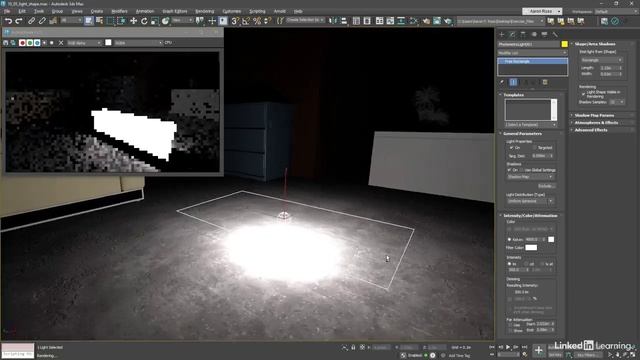Toggle the light On checkbox
This screenshot has width=640, height=360.
click(x=511, y=148)
